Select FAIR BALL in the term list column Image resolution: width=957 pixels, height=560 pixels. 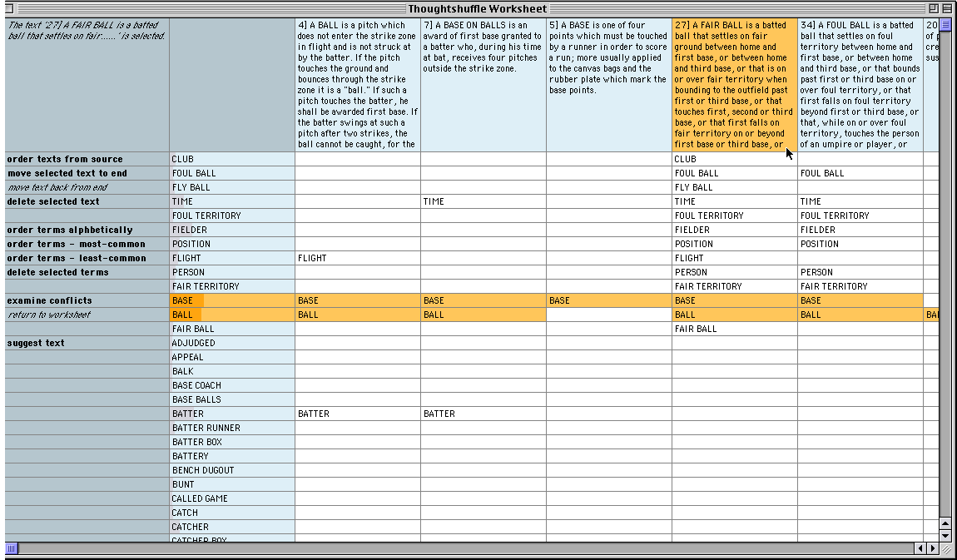[232, 329]
